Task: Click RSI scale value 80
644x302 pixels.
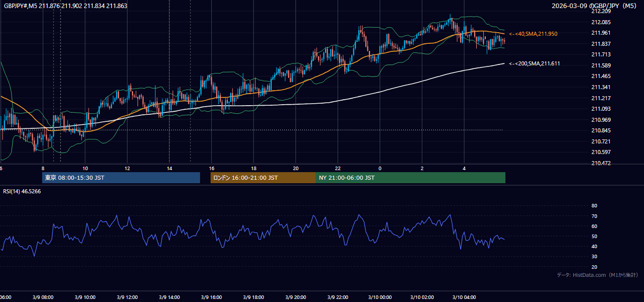Action: 594,206
